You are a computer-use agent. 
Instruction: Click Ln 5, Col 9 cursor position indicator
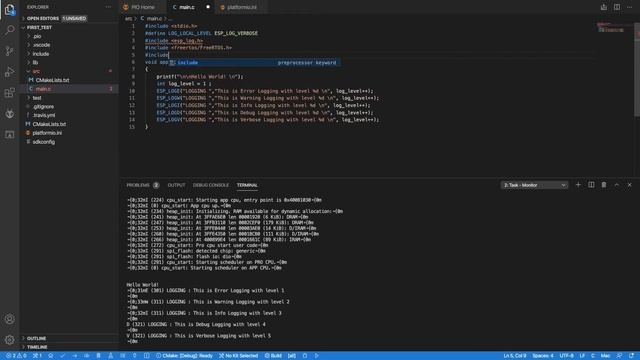coord(515,356)
